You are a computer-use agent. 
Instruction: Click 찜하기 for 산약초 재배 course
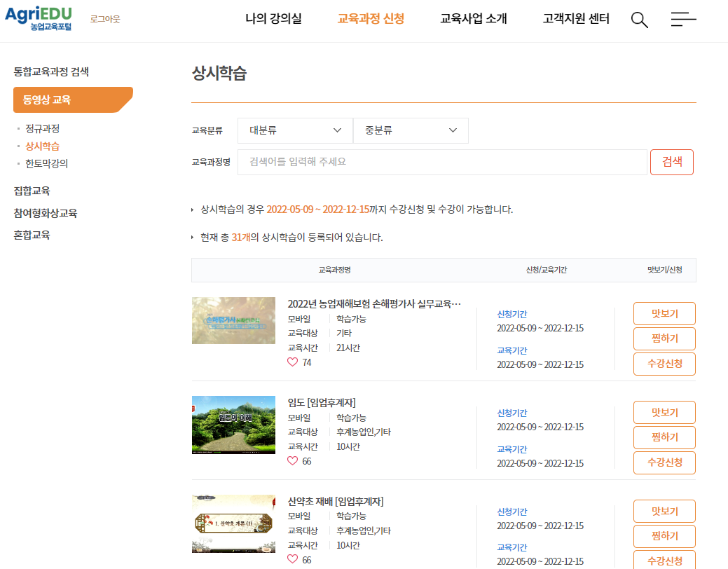pos(664,537)
